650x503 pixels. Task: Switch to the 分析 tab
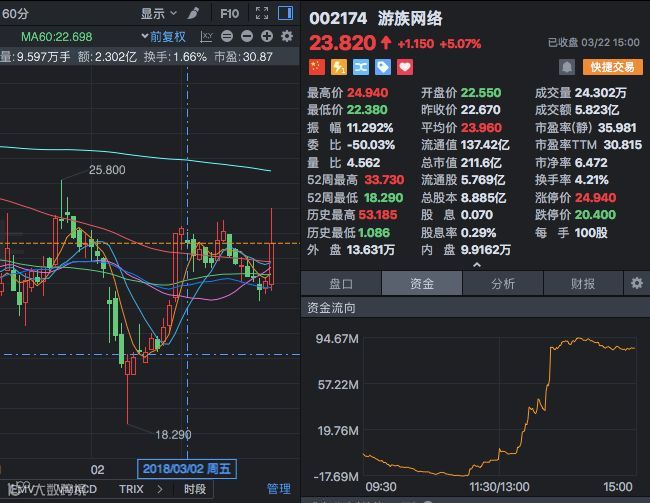pos(503,284)
